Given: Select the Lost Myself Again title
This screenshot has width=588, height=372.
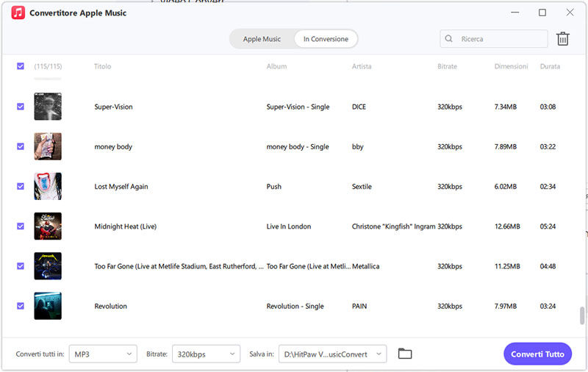Looking at the screenshot, I should pyautogui.click(x=121, y=187).
